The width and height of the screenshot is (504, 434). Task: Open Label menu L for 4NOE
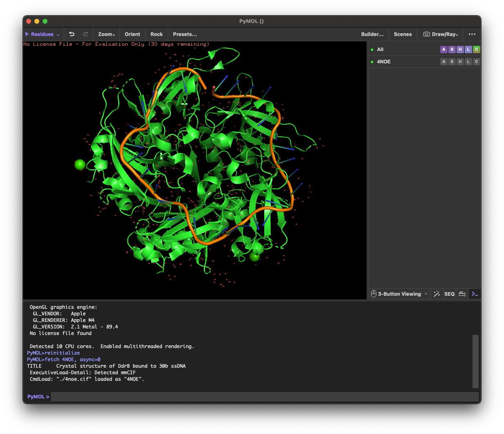coord(468,61)
